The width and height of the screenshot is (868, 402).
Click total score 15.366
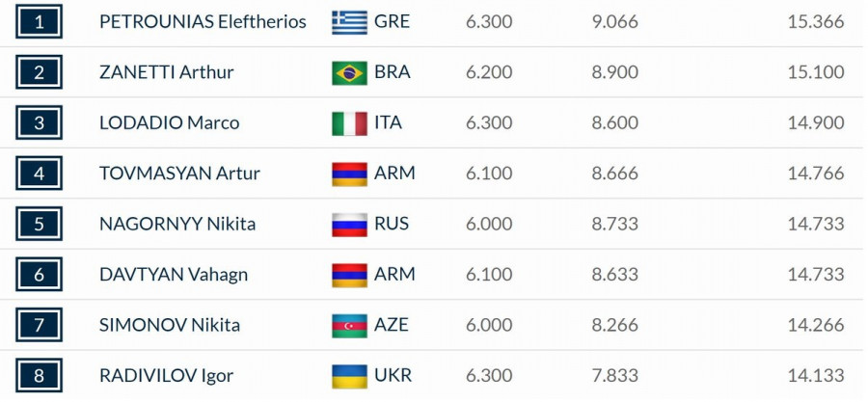[x=815, y=22]
